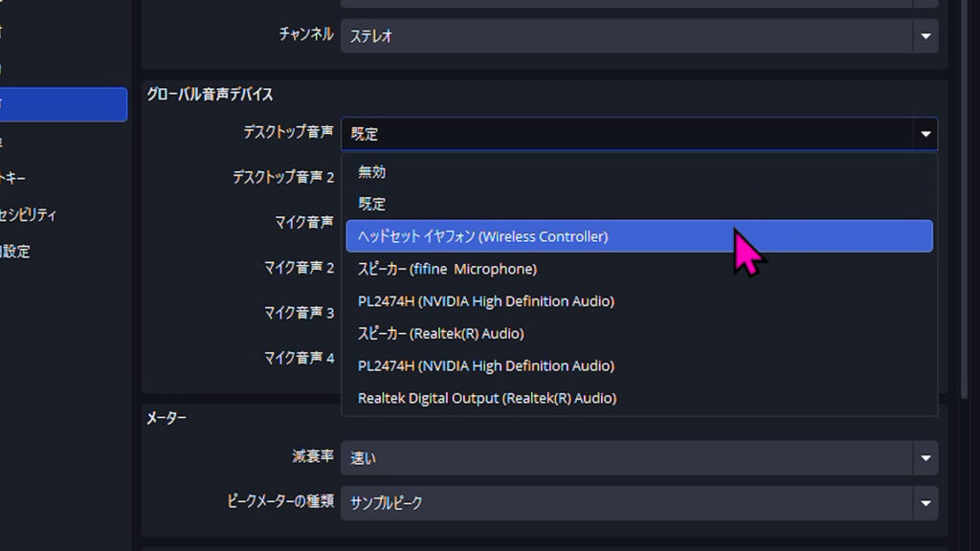Switch to アクセシビリティ settings category

(x=29, y=214)
